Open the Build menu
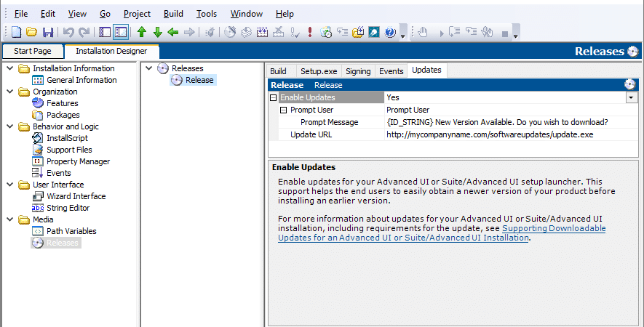Viewport: 644px width, 327px height. pos(173,14)
